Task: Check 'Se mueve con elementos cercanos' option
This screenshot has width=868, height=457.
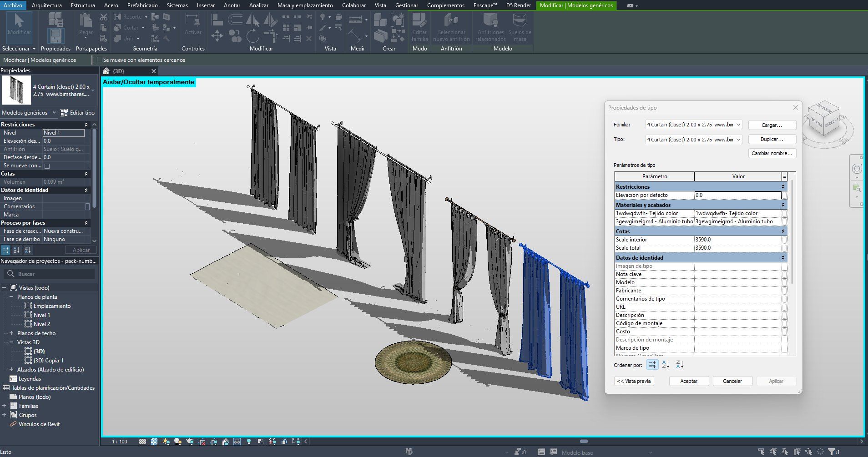Action: point(100,60)
